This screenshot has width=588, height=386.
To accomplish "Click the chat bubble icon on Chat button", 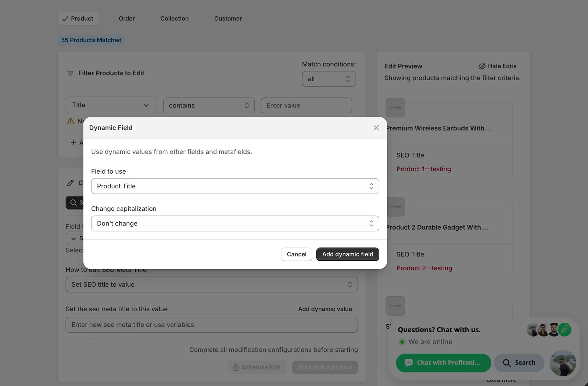I will tap(408, 363).
